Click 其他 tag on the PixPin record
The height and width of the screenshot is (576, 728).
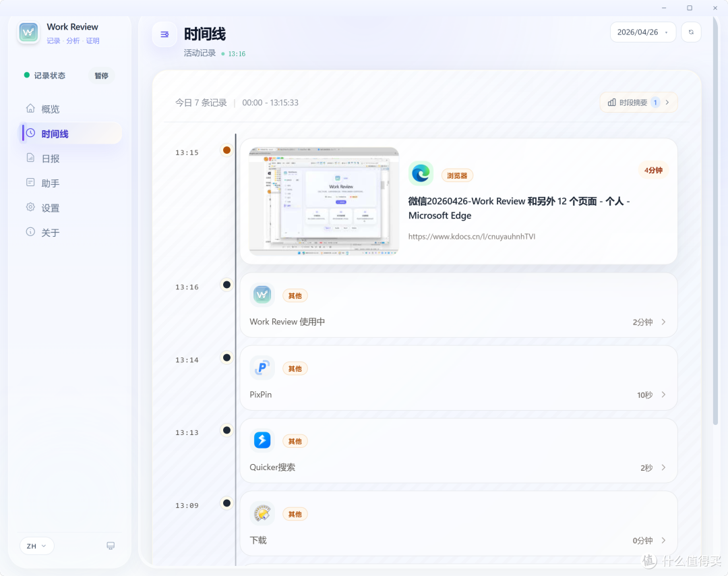295,369
